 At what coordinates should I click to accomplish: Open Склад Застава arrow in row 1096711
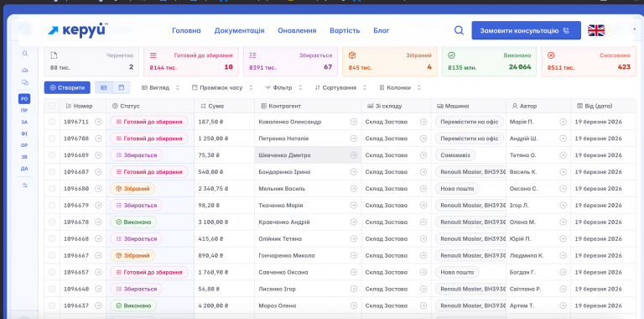[423, 122]
